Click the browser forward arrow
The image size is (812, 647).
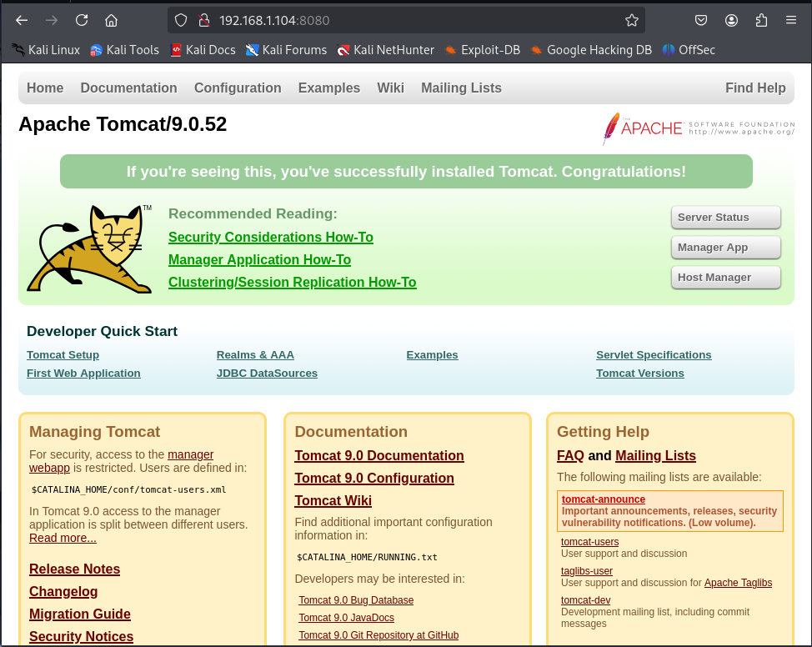pyautogui.click(x=51, y=20)
